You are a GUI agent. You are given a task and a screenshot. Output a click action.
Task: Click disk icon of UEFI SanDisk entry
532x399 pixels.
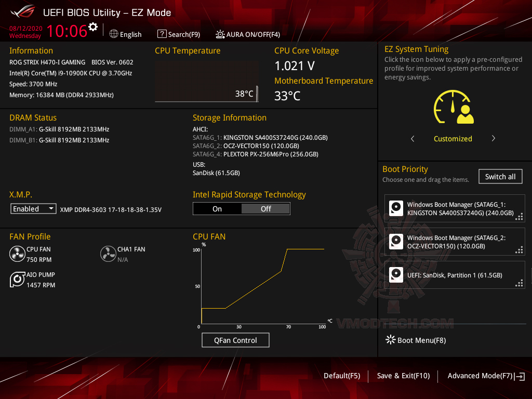(x=396, y=275)
